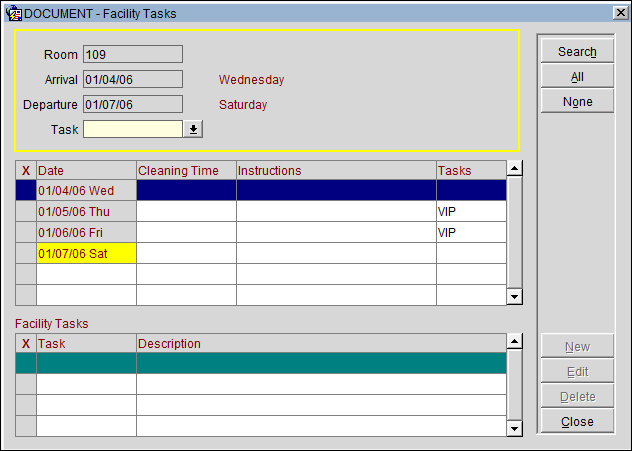Click the Task column header in Facility Tasks

pos(86,343)
